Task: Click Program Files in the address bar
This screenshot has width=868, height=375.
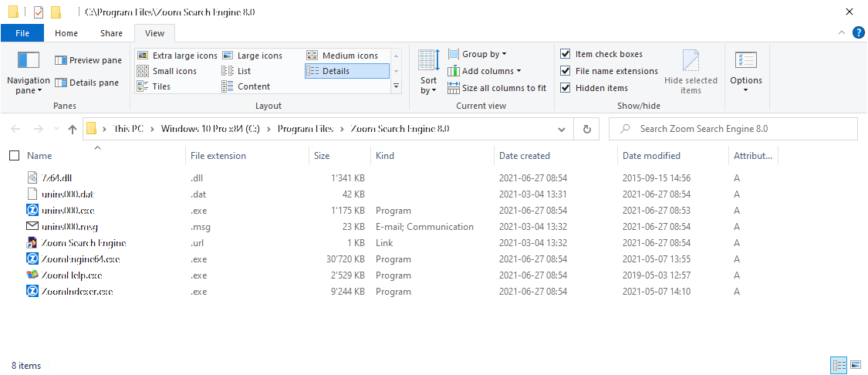Action: pyautogui.click(x=306, y=129)
